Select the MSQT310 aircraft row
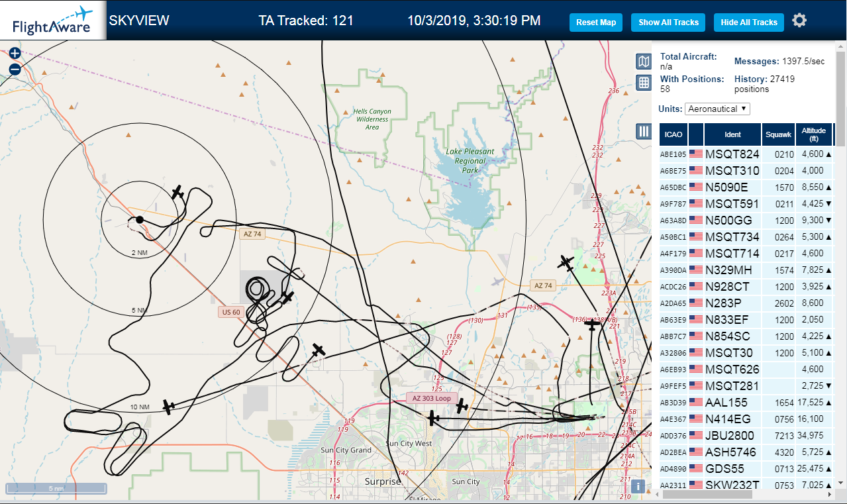 [x=746, y=170]
